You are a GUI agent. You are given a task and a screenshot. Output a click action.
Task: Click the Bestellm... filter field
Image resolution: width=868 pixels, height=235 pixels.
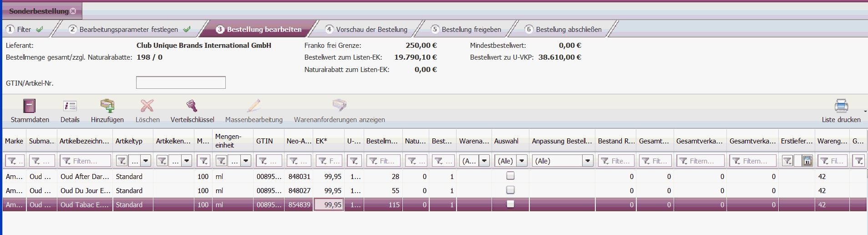(x=384, y=161)
